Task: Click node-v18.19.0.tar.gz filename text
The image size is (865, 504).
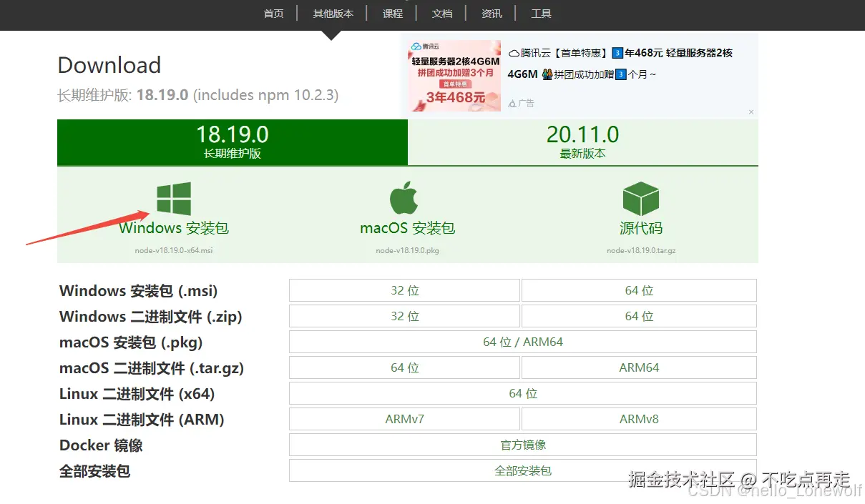Action: click(x=641, y=251)
